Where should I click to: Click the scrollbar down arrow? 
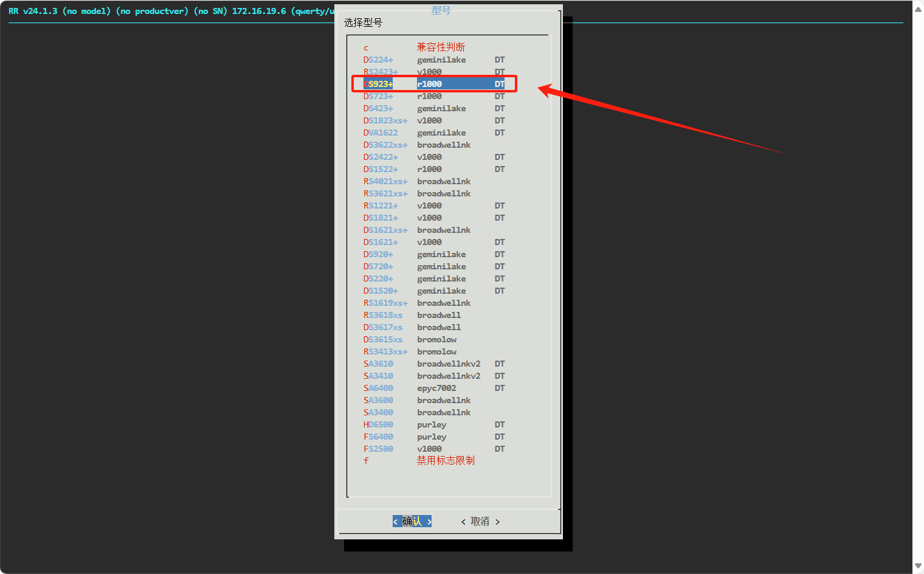pyautogui.click(x=918, y=566)
